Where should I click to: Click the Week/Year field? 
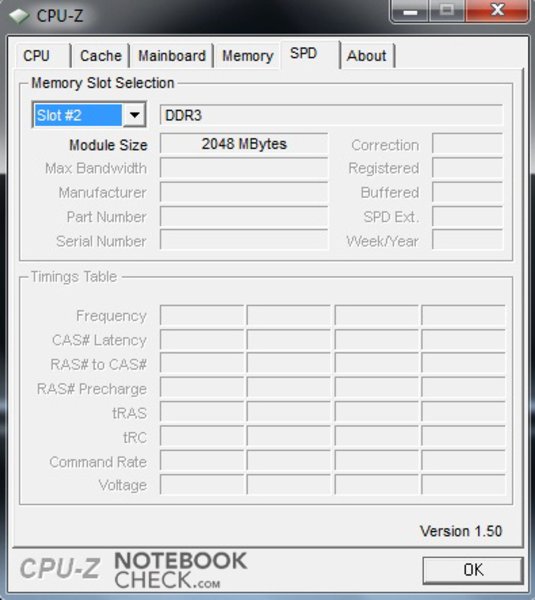[x=468, y=240]
